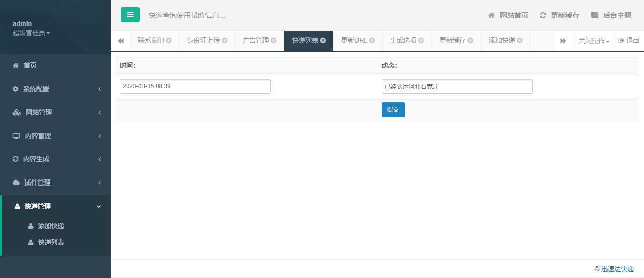Switch to 更新URL tab

click(x=354, y=40)
